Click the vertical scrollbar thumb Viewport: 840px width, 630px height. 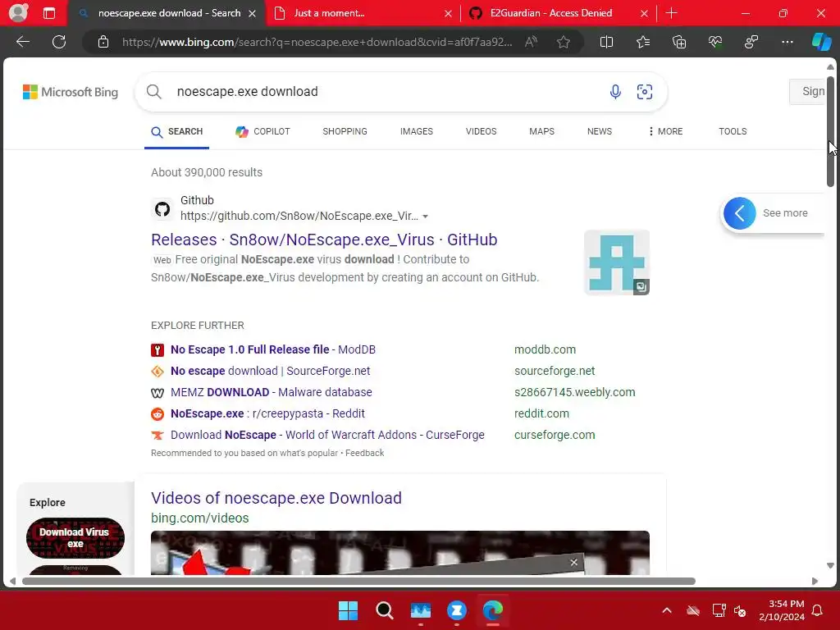click(x=830, y=131)
